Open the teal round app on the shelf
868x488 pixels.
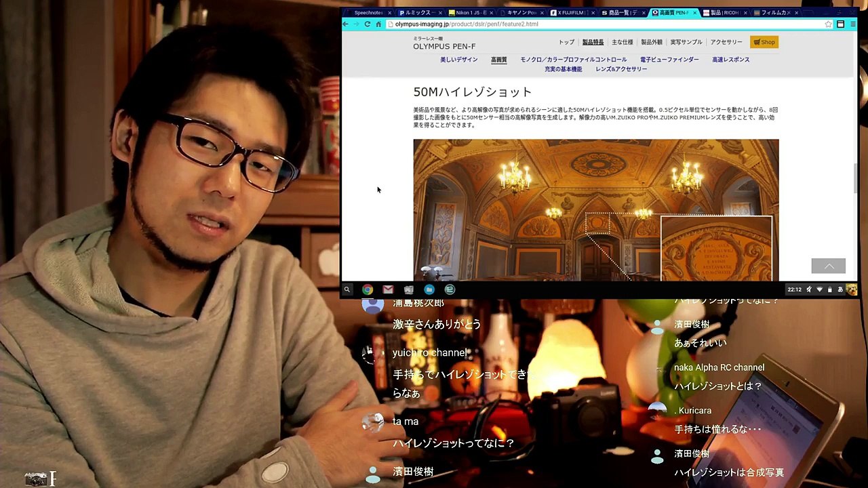(x=450, y=289)
